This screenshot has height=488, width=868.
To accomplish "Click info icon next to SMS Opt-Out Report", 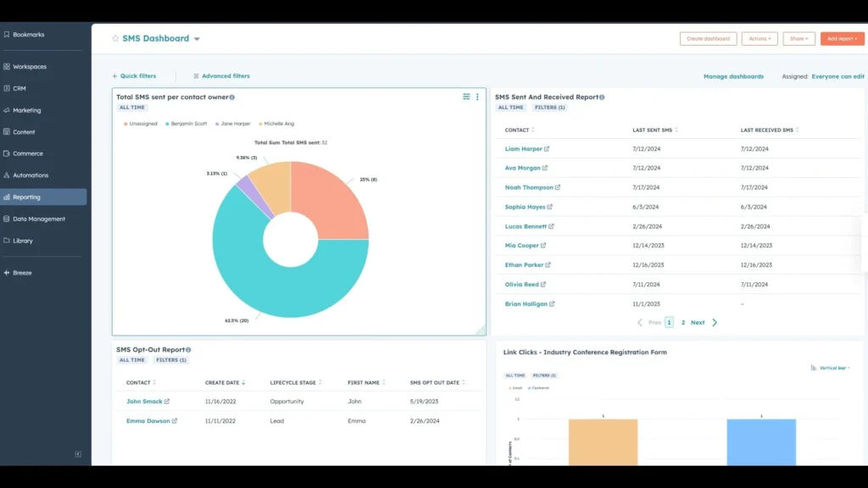I will tap(188, 350).
